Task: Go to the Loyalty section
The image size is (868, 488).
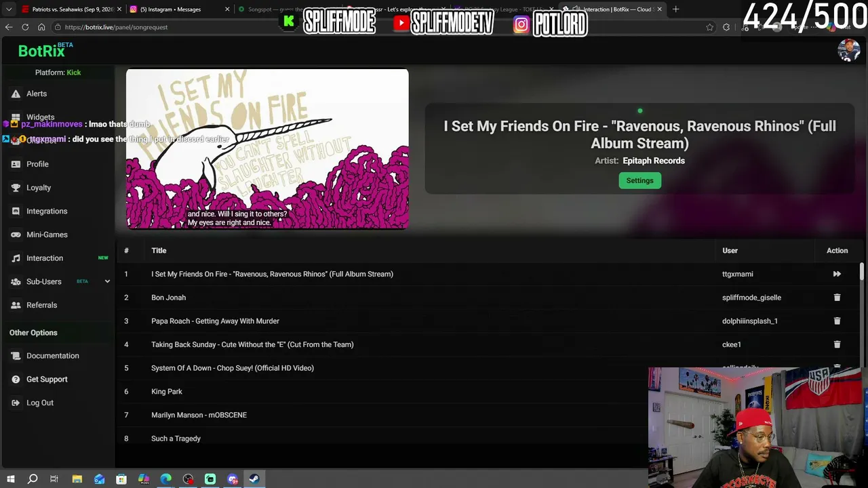Action: coord(39,188)
